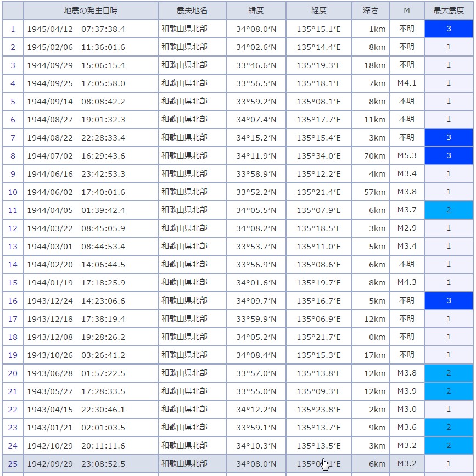The height and width of the screenshot is (476, 476).
Task: Click magnitude M3.9 cell
Action: point(407,391)
